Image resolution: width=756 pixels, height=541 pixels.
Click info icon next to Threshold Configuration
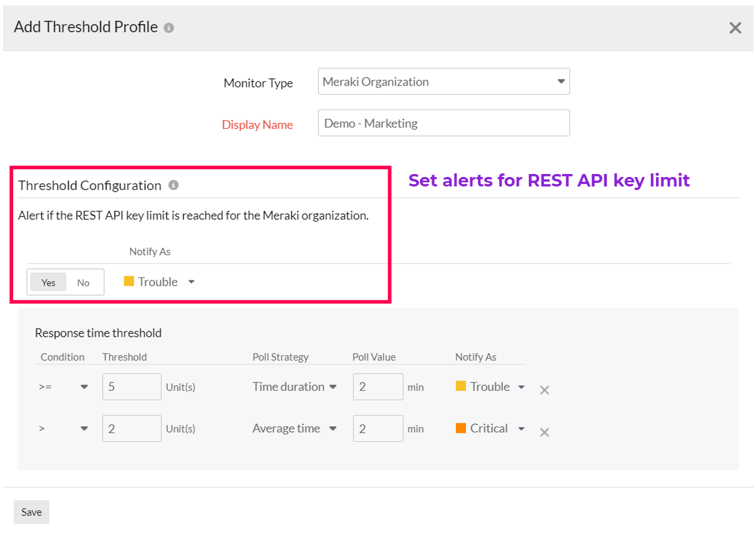174,185
